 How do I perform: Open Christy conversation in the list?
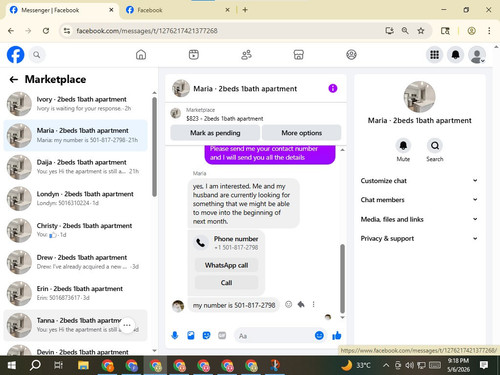point(75,230)
